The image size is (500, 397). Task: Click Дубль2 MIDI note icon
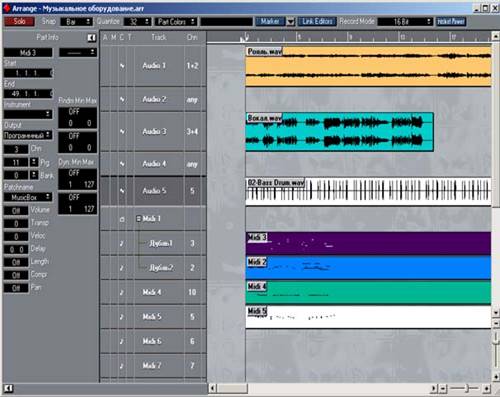pos(122,268)
